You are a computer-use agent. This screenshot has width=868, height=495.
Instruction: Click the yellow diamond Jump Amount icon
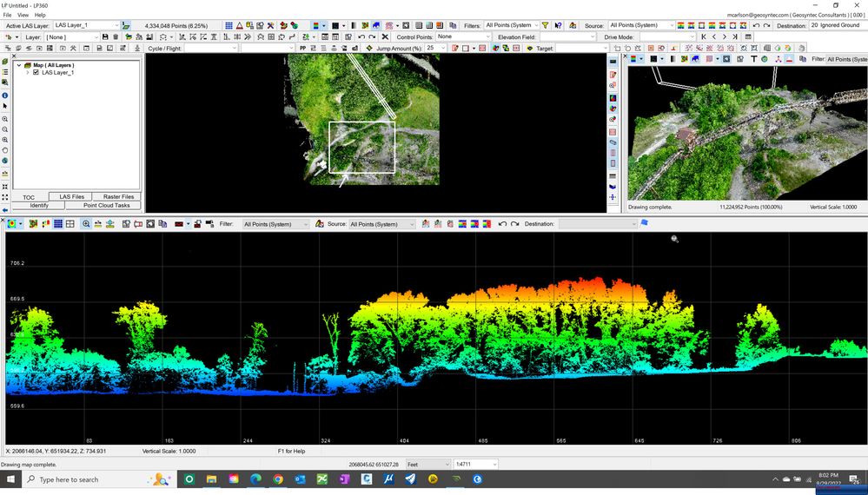(x=369, y=48)
